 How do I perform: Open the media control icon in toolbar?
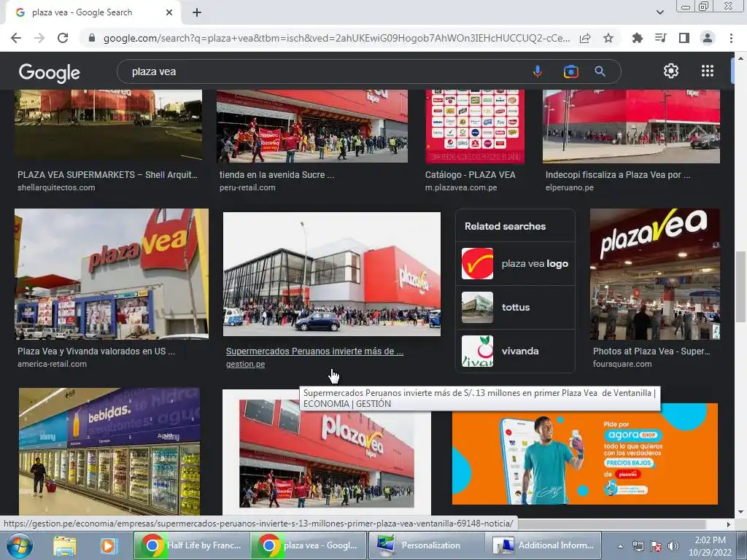pos(660,38)
